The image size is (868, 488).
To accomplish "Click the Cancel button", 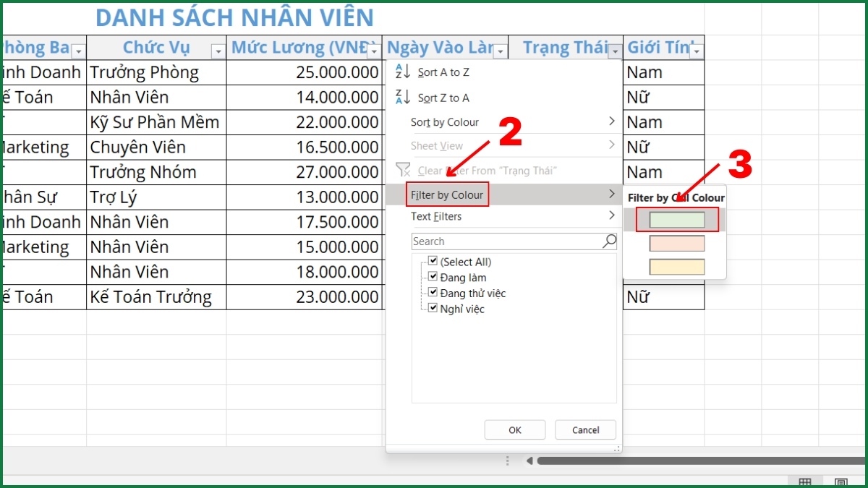I will (x=584, y=429).
